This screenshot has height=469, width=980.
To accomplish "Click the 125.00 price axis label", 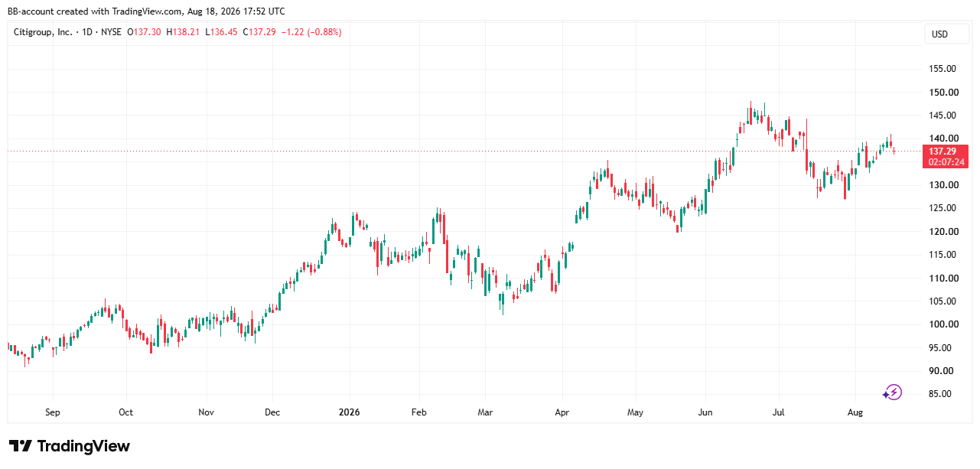I will pyautogui.click(x=943, y=208).
